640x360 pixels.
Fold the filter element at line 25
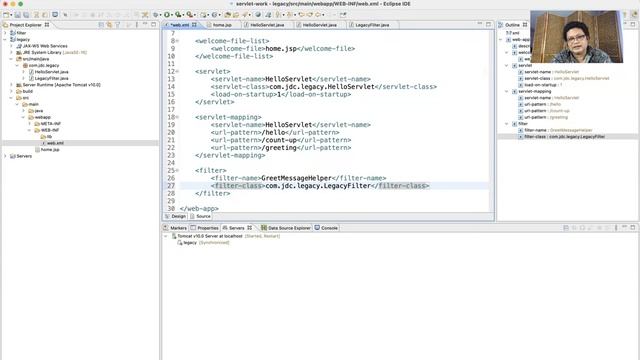(x=177, y=171)
